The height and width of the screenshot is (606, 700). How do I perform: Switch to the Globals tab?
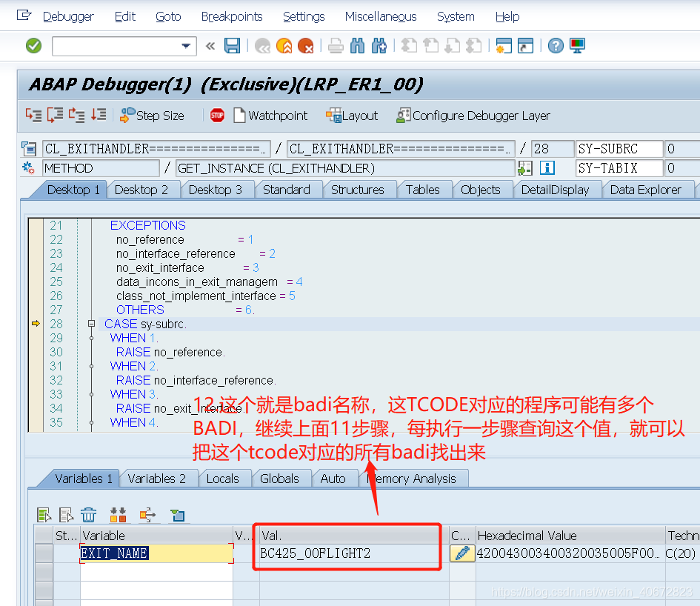tap(279, 479)
